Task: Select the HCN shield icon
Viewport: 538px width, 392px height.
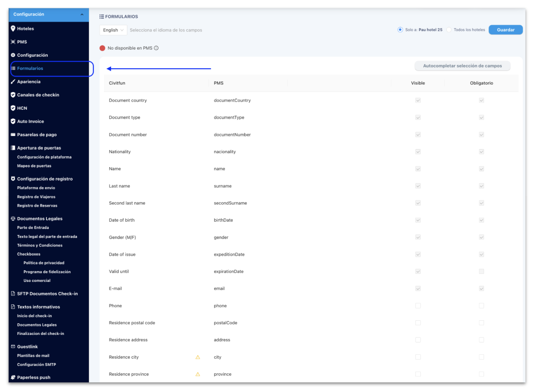Action: pos(12,108)
